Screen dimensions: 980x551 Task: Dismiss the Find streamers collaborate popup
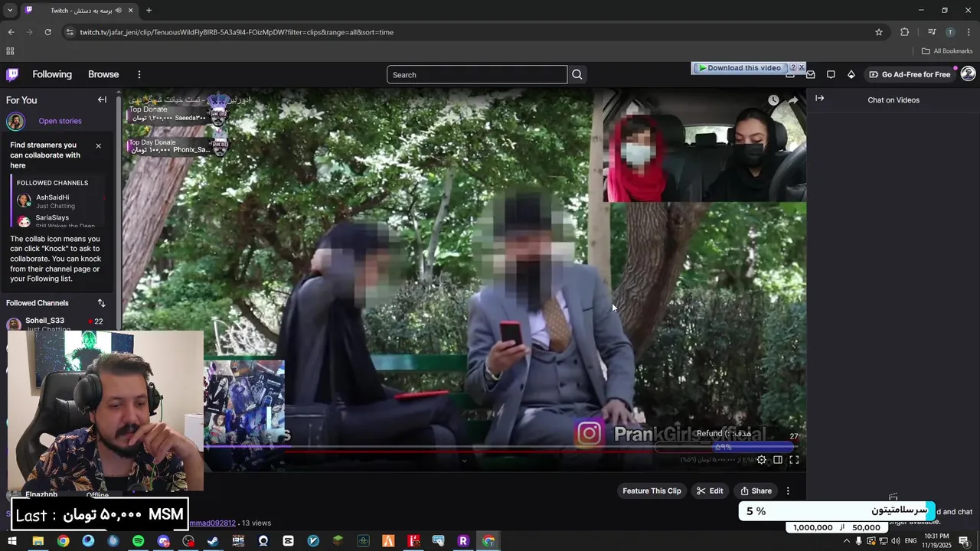98,145
